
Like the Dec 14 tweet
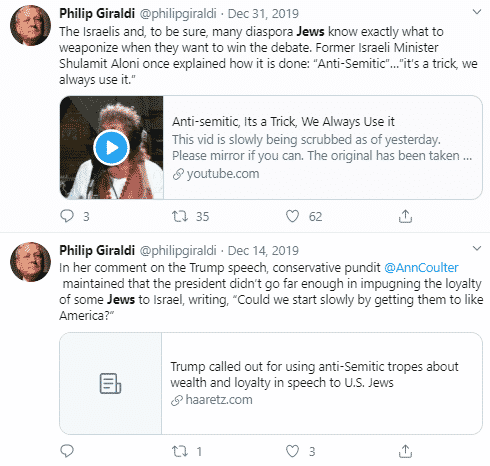[292, 451]
